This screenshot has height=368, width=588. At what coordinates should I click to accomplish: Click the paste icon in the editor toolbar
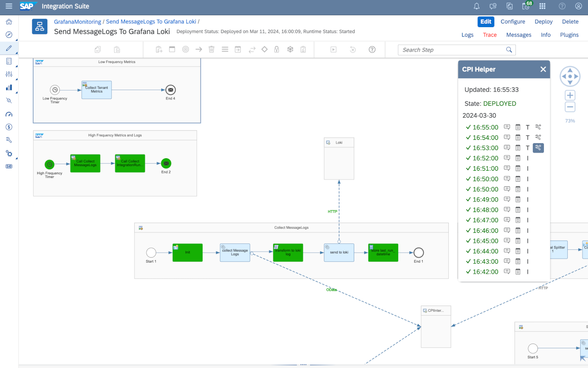click(x=116, y=49)
